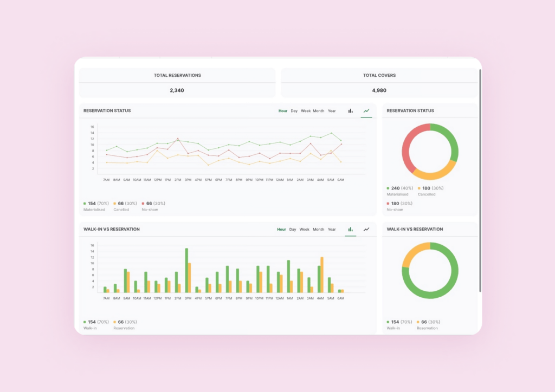Switch Walk-in vs Reservation to line chart view
This screenshot has height=392, width=555.
coord(366,229)
